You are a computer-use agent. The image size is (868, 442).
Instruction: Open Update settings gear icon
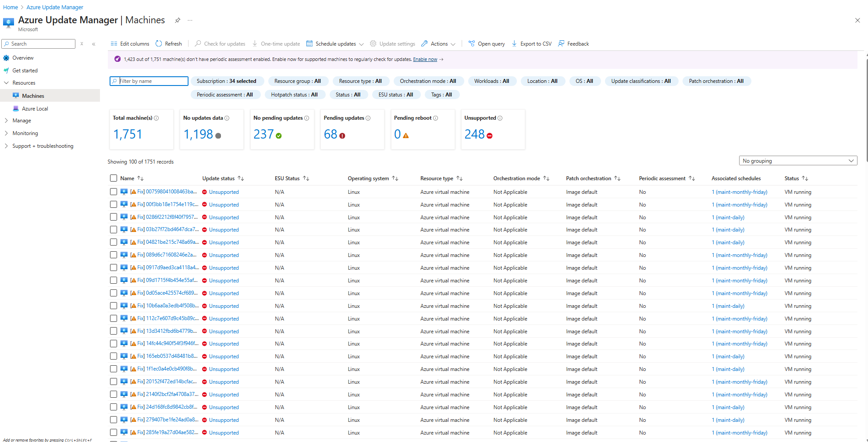tap(373, 43)
